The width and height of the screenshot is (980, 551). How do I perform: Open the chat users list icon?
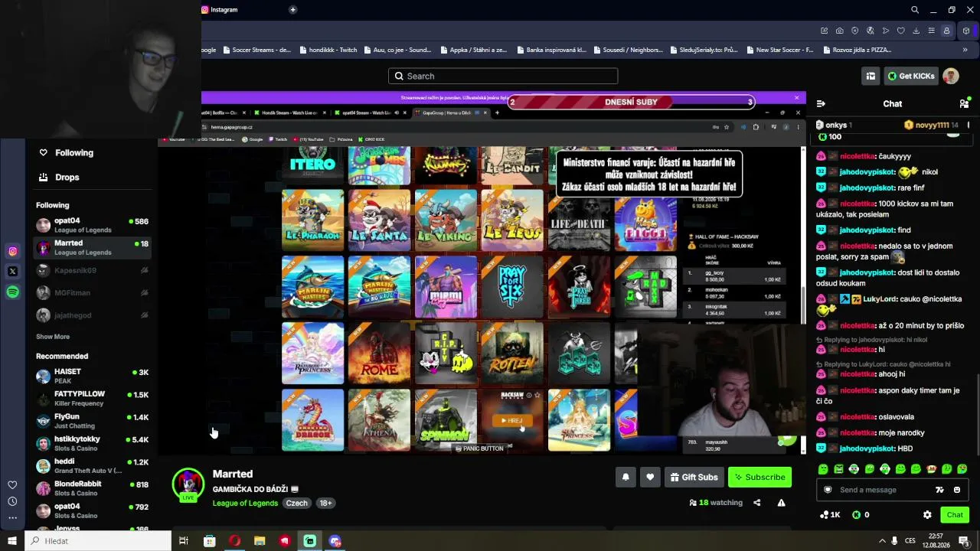[x=964, y=103]
